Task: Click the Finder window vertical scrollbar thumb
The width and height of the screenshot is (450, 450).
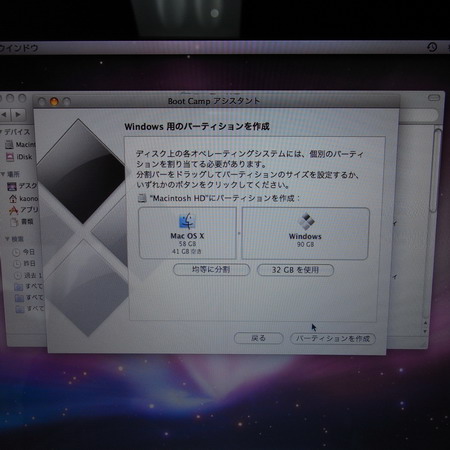Action: coord(436,170)
